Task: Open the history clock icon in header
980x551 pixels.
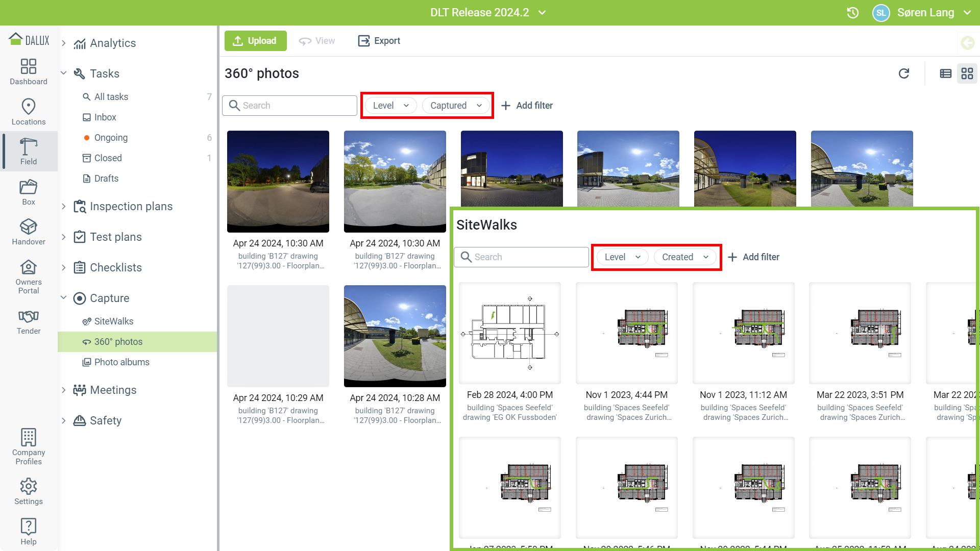Action: pos(852,13)
